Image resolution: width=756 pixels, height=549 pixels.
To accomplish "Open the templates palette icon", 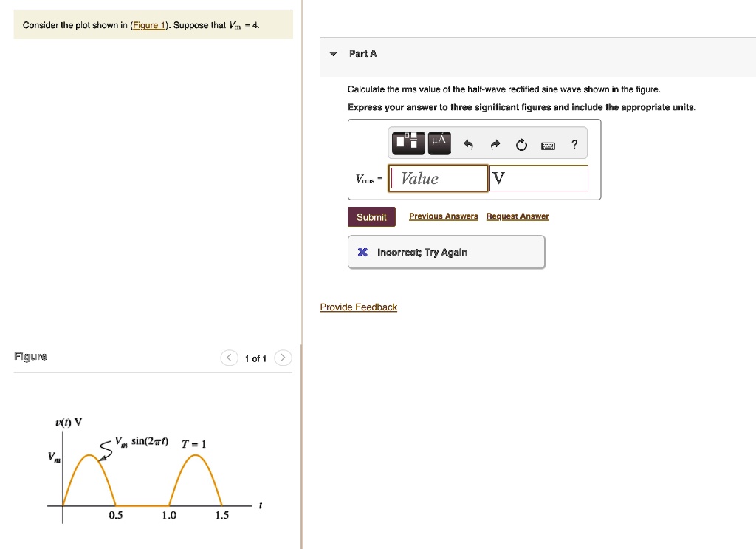I will [x=408, y=143].
